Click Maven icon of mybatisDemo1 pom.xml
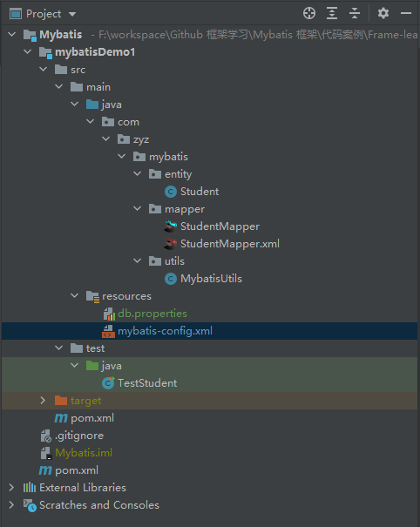Viewport: 420px width, 527px height. pos(61,418)
